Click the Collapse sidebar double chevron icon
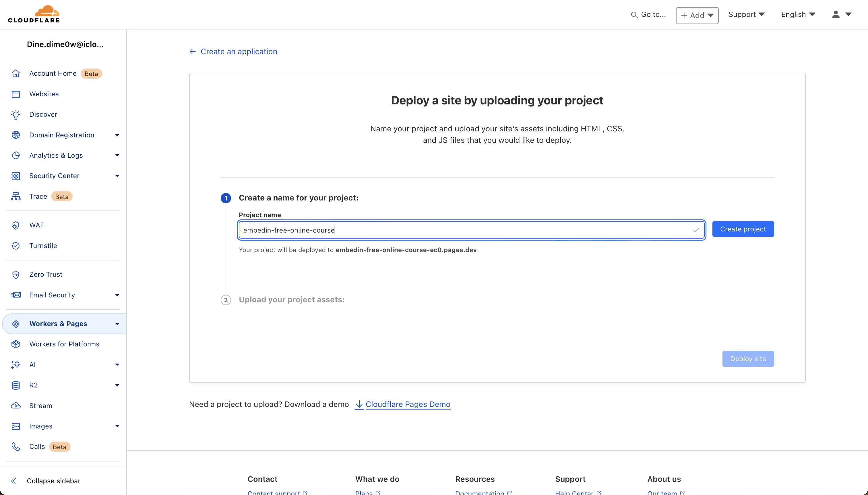Screen dimensions: 868x495 pos(13,481)
